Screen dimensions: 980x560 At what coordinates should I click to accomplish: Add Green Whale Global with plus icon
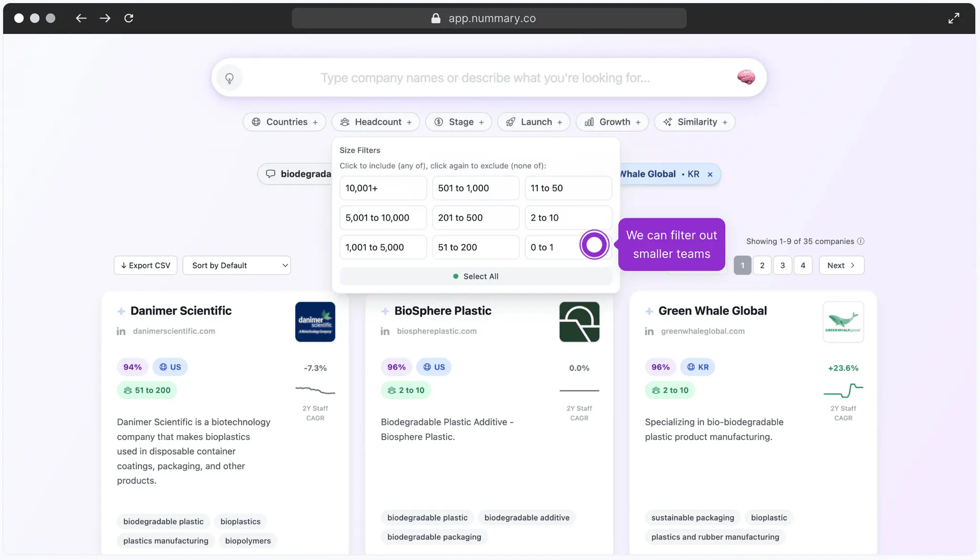(649, 311)
